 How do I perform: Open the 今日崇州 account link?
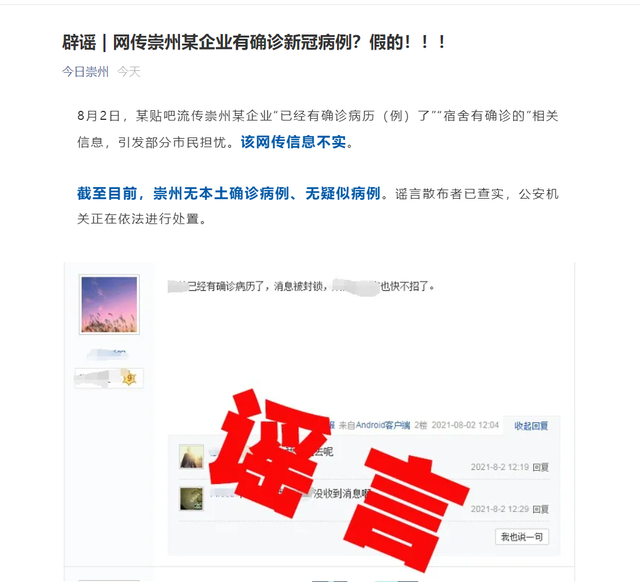pos(85,72)
